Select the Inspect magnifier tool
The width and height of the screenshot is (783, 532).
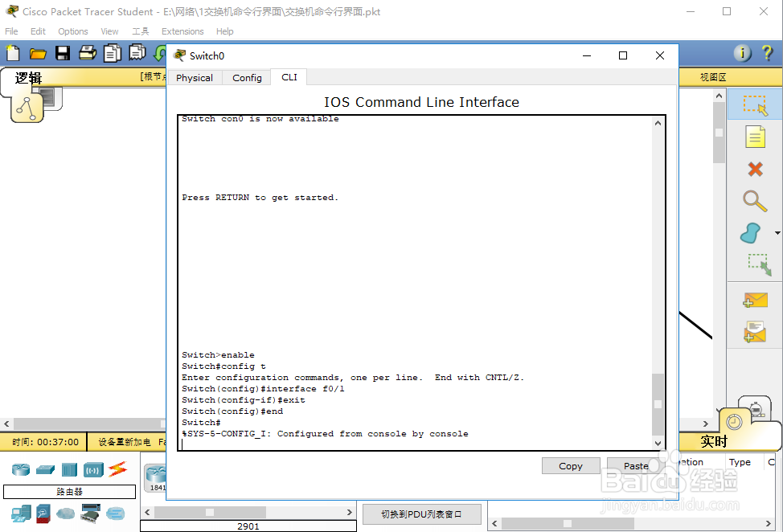pyautogui.click(x=755, y=202)
